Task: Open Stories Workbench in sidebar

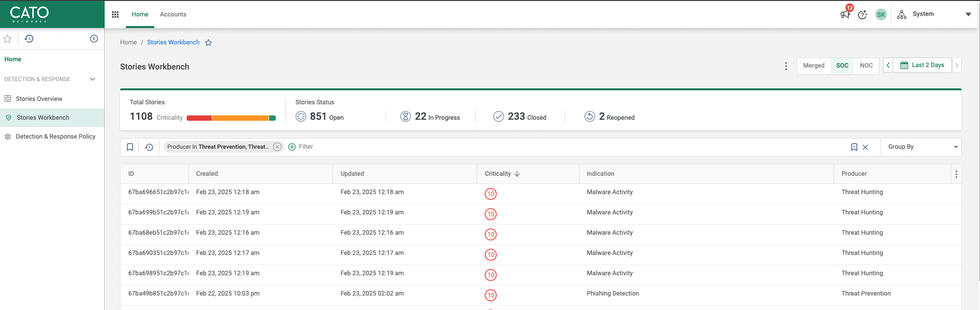Action: click(52, 118)
